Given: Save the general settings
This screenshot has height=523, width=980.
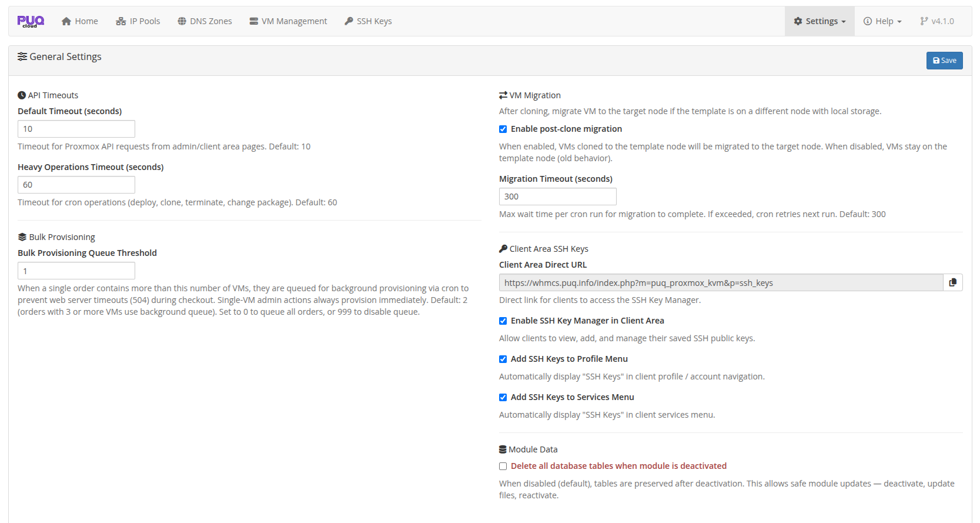Looking at the screenshot, I should pyautogui.click(x=945, y=61).
